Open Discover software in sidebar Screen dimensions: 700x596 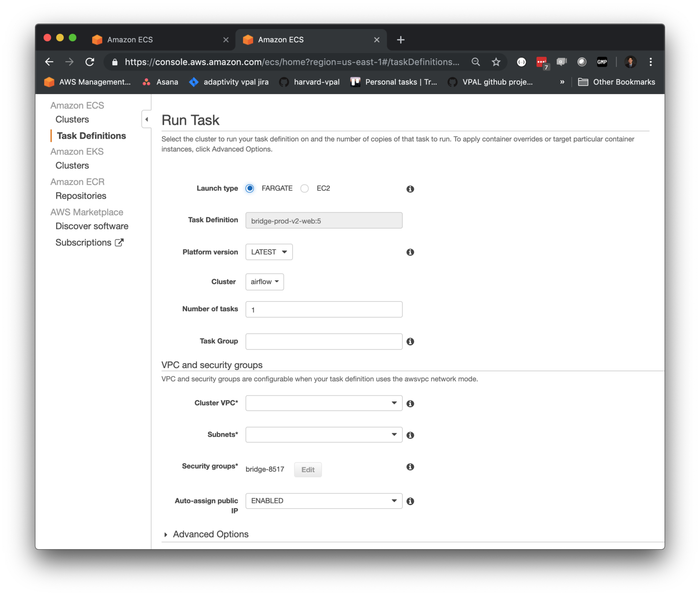pyautogui.click(x=92, y=226)
